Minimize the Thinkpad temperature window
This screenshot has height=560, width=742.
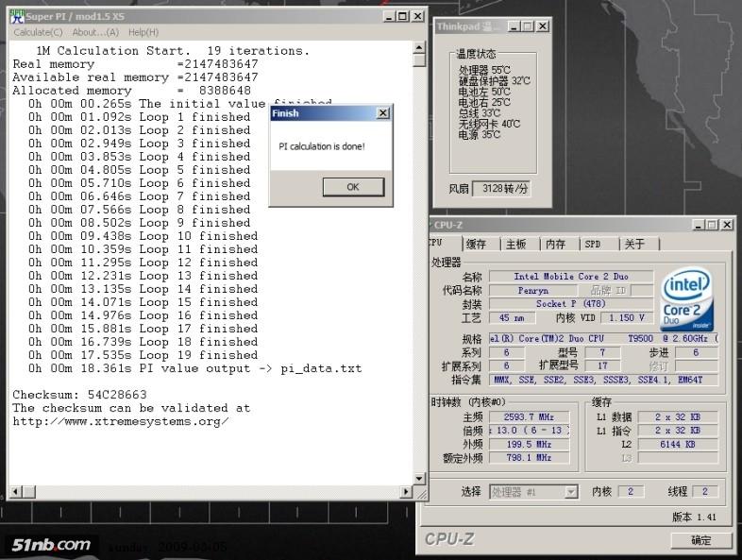pos(512,26)
